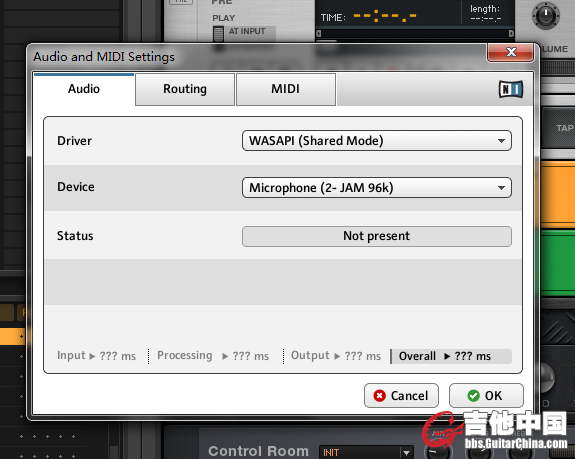
Task: Click the TAP tempo button
Action: 564,128
